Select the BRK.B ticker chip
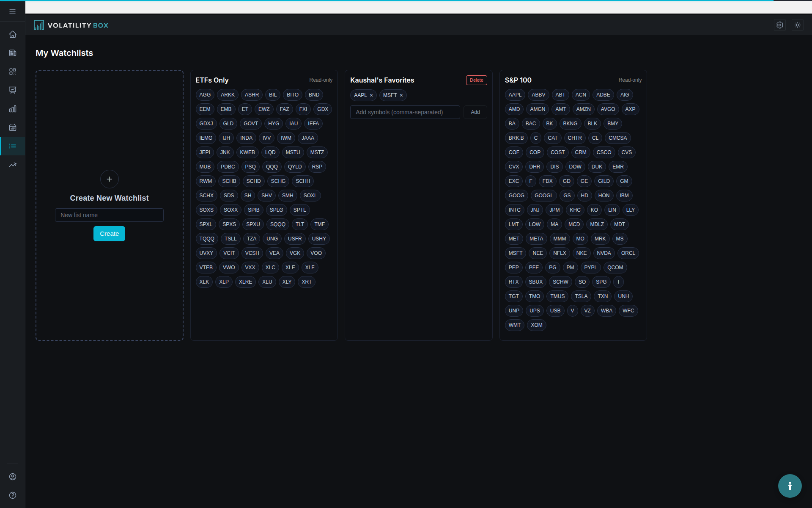 [x=516, y=138]
